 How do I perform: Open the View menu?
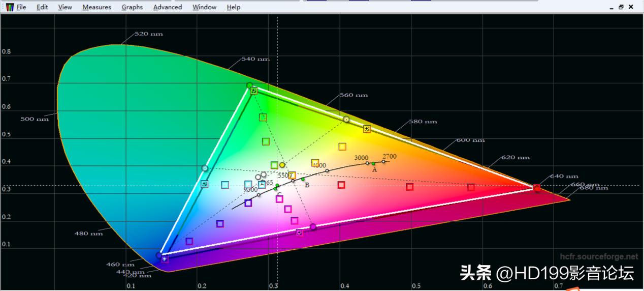pyautogui.click(x=65, y=7)
